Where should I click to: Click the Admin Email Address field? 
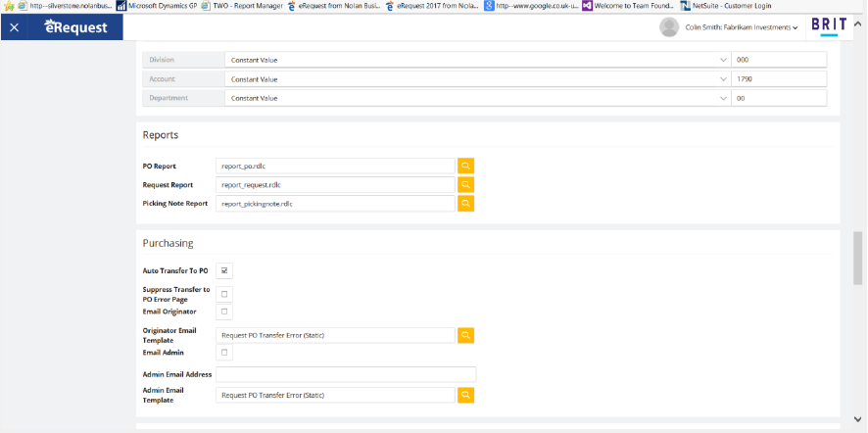click(346, 374)
